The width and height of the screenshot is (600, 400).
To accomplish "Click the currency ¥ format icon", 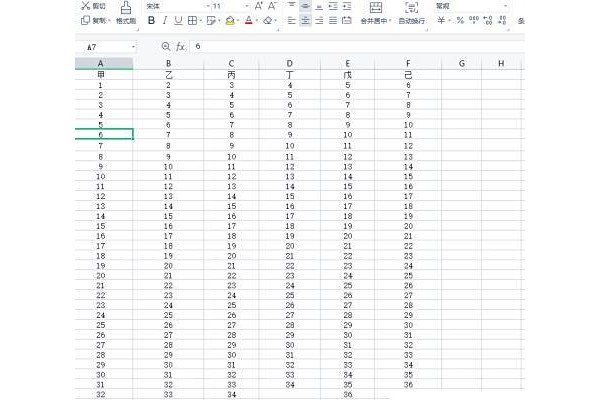I will 441,20.
